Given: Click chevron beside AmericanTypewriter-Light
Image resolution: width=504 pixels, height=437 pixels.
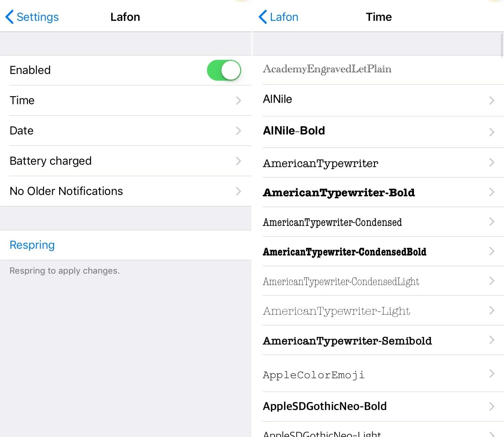Looking at the screenshot, I should click(492, 310).
